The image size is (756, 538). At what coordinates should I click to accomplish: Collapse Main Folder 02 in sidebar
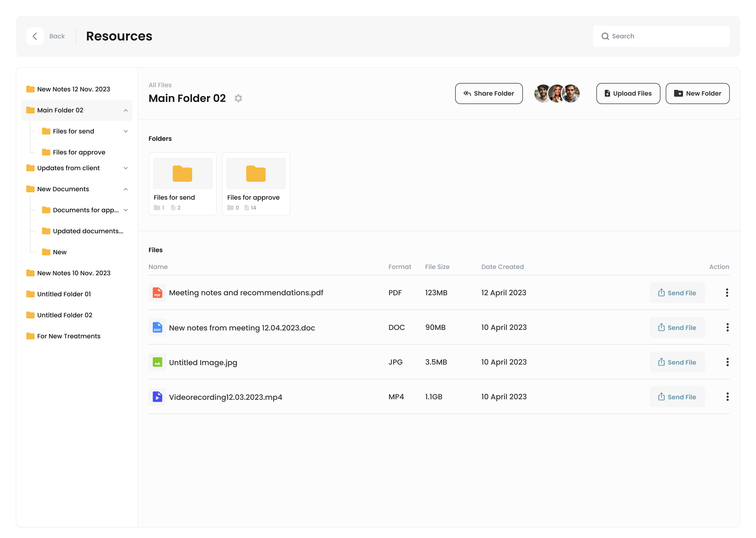click(x=126, y=110)
